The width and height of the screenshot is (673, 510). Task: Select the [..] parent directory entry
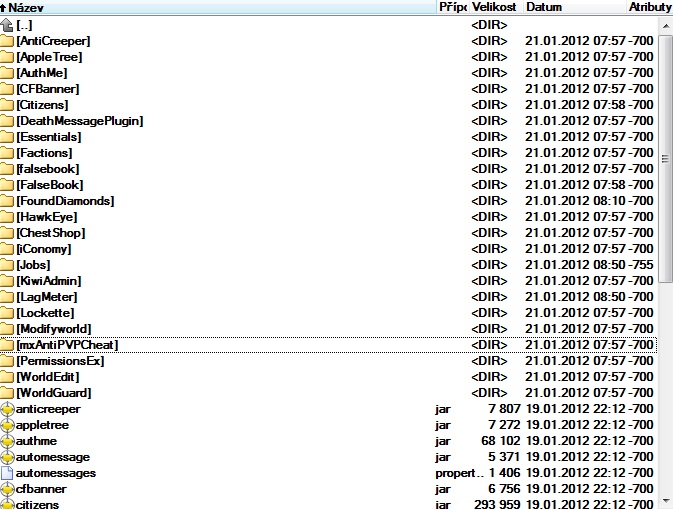pyautogui.click(x=24, y=25)
